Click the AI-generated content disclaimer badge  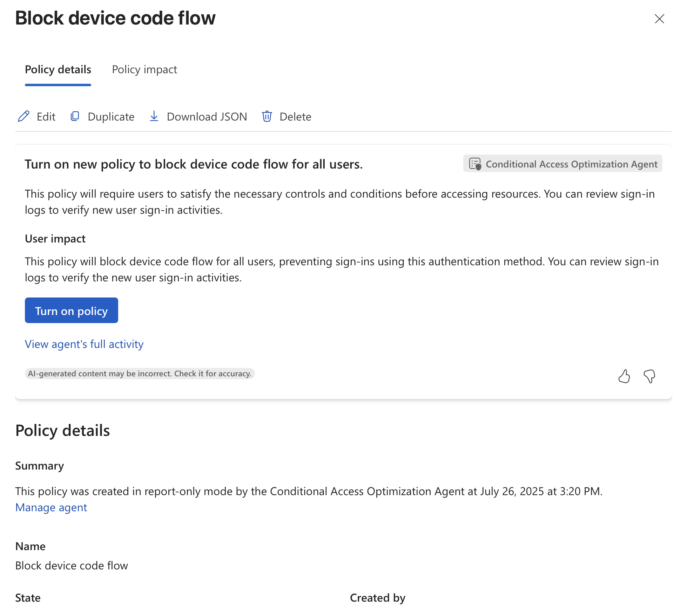pos(140,374)
